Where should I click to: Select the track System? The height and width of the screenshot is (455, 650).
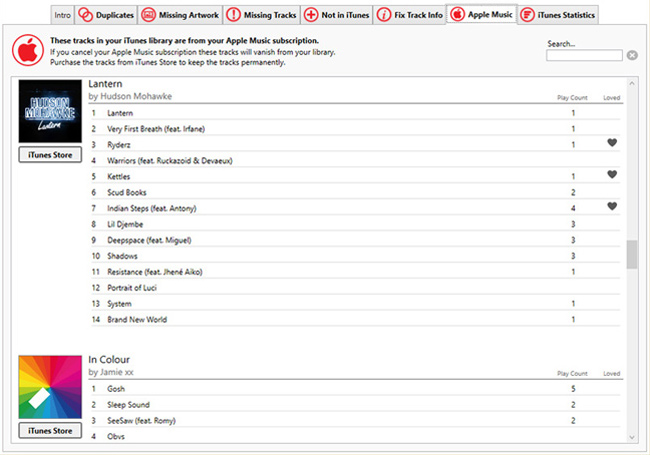[355, 303]
